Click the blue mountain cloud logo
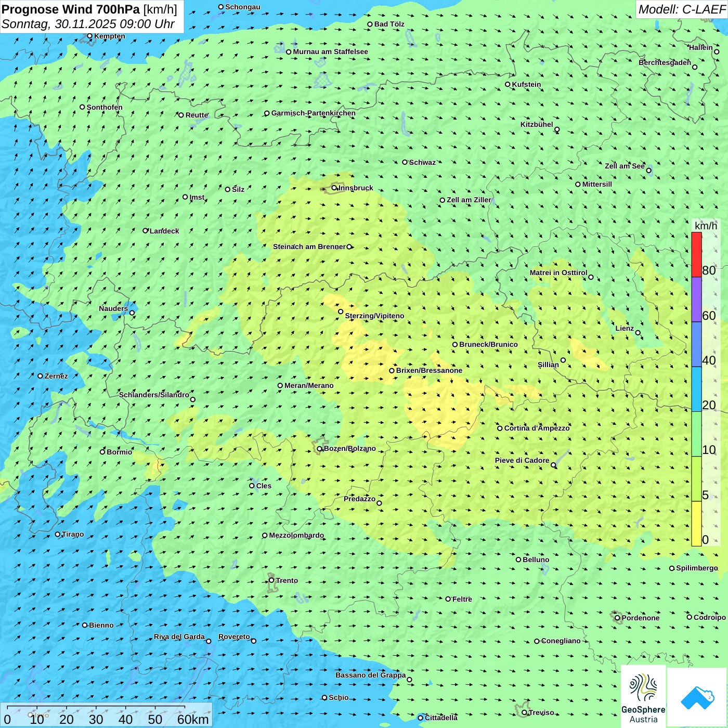Screen dimensions: 728x728 (x=697, y=697)
